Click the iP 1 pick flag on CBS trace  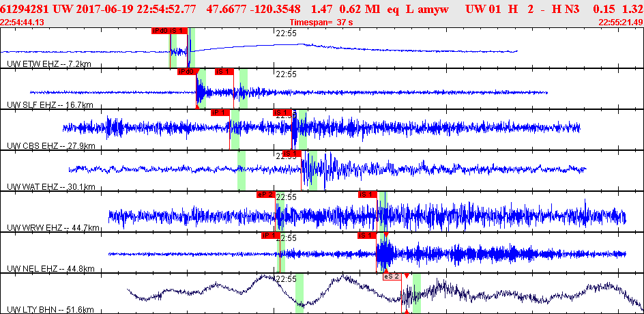coord(220,113)
